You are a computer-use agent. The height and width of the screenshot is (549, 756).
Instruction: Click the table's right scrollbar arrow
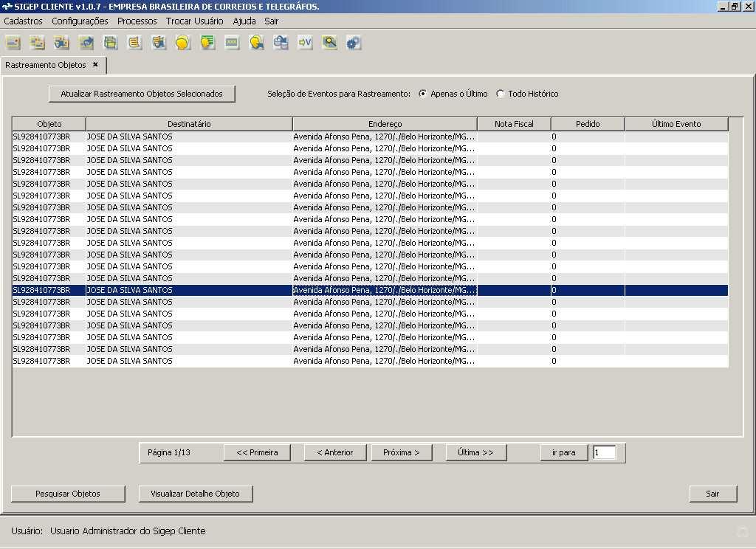[733, 124]
